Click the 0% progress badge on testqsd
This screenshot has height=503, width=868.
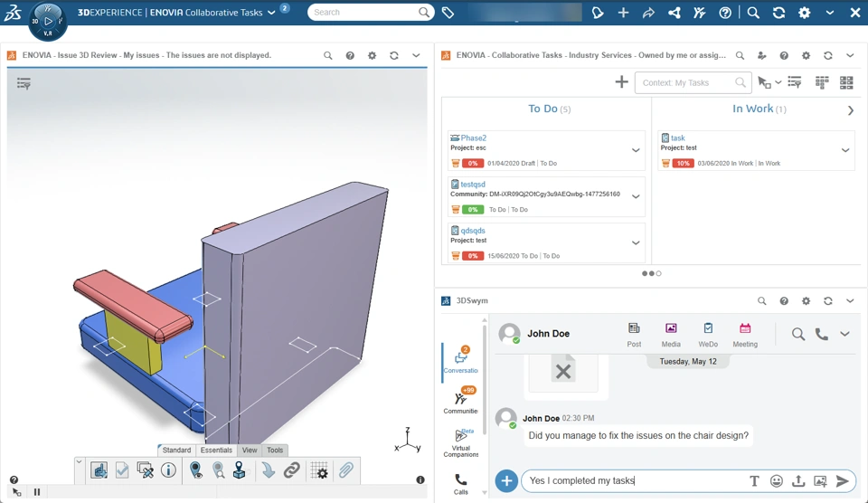(473, 209)
